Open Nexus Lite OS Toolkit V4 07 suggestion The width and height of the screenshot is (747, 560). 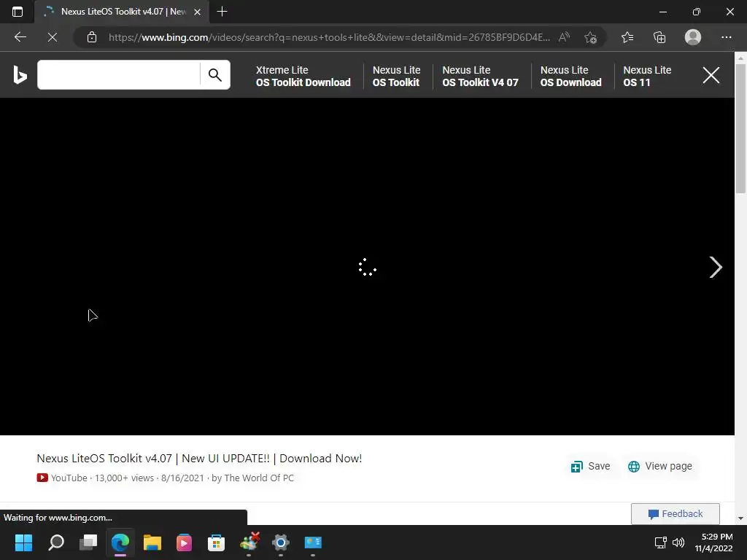[x=480, y=76]
